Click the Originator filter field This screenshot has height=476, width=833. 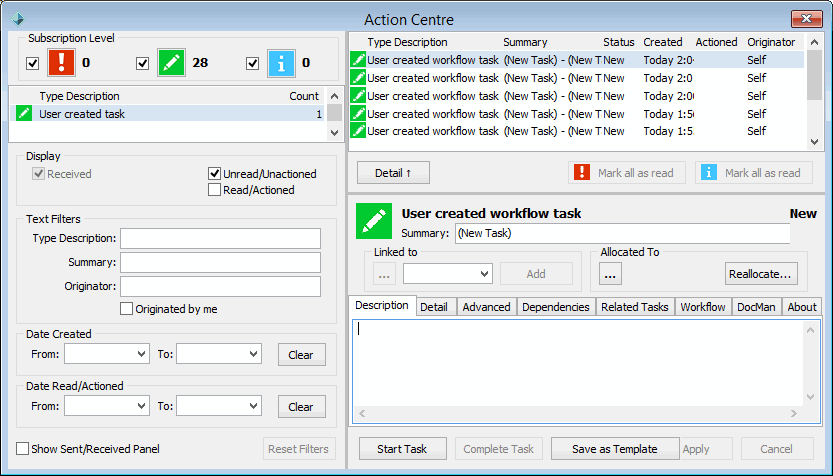tap(220, 286)
